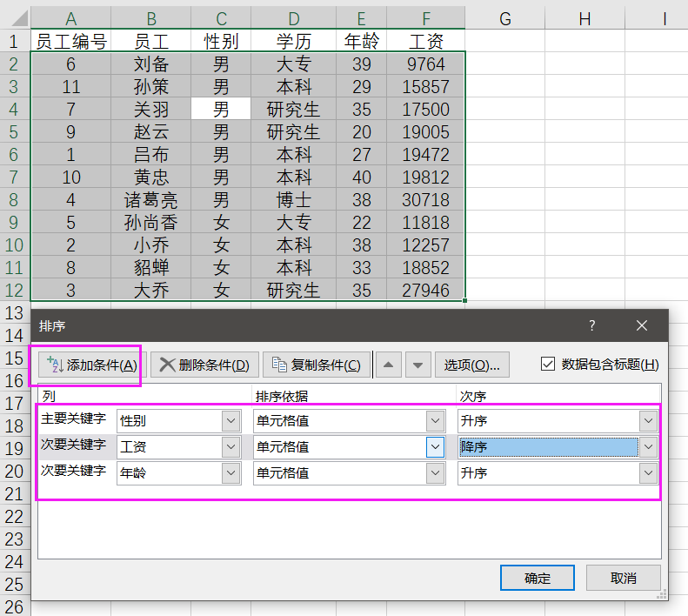Click the select-all corner of the spreadsheet
Image resolution: width=688 pixels, height=616 pixels.
16,18
